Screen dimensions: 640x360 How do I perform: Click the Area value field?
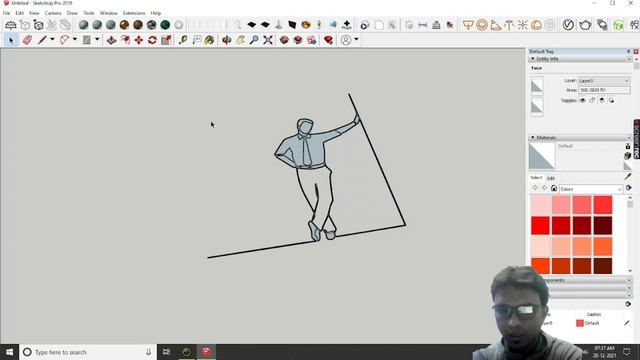(x=604, y=90)
